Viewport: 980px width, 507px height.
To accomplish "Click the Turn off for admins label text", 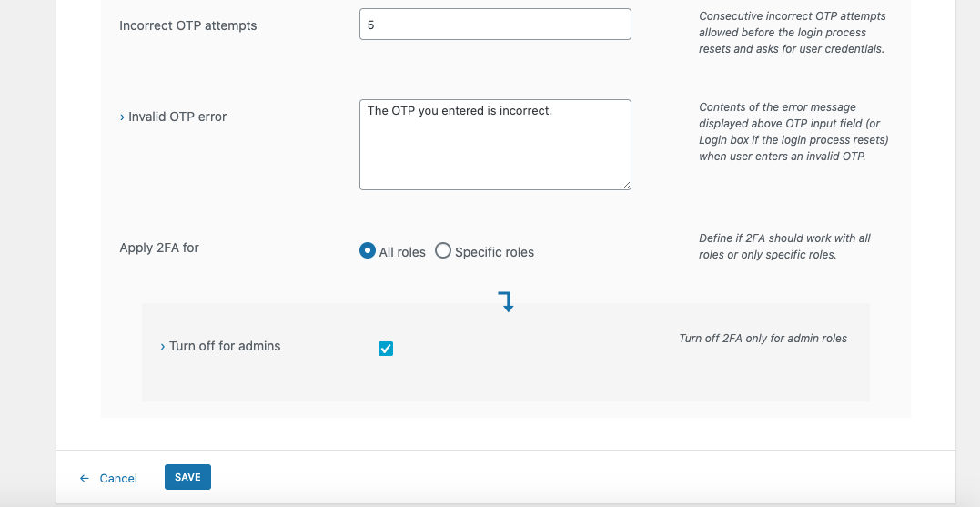I will [x=225, y=346].
